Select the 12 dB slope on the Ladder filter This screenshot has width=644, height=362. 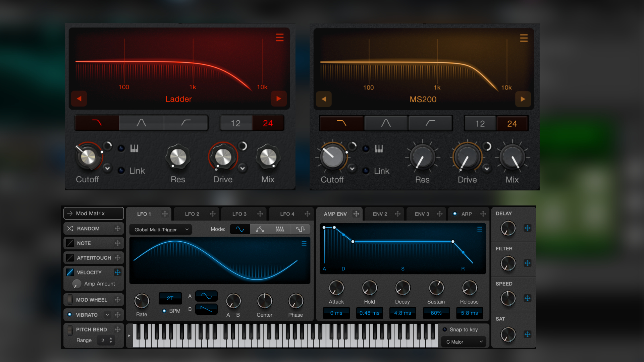point(235,123)
